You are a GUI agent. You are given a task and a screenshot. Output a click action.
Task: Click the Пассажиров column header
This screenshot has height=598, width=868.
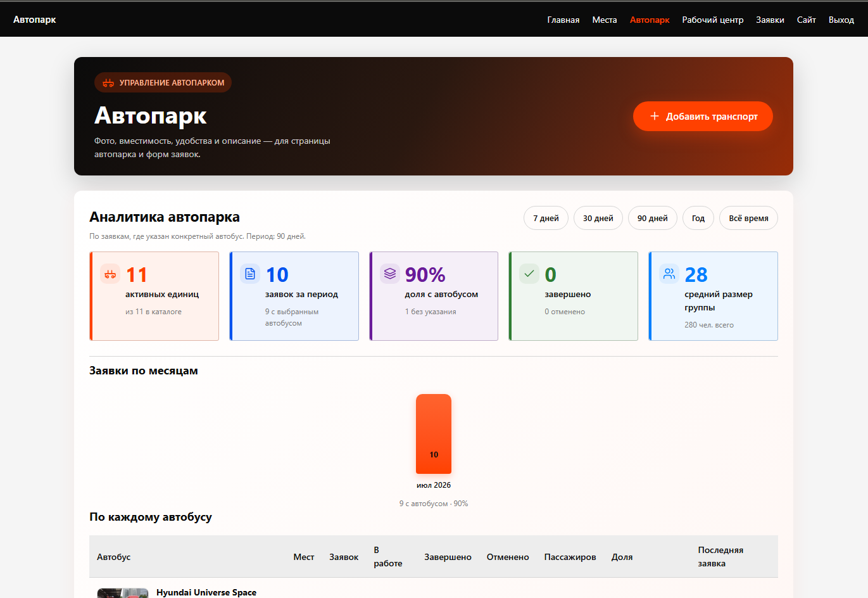[570, 557]
